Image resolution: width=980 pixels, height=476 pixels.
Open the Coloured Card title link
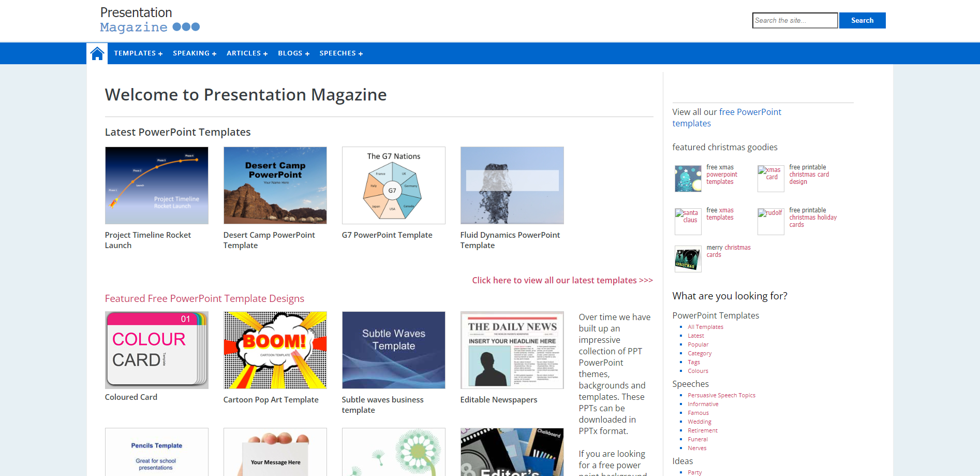pyautogui.click(x=131, y=397)
